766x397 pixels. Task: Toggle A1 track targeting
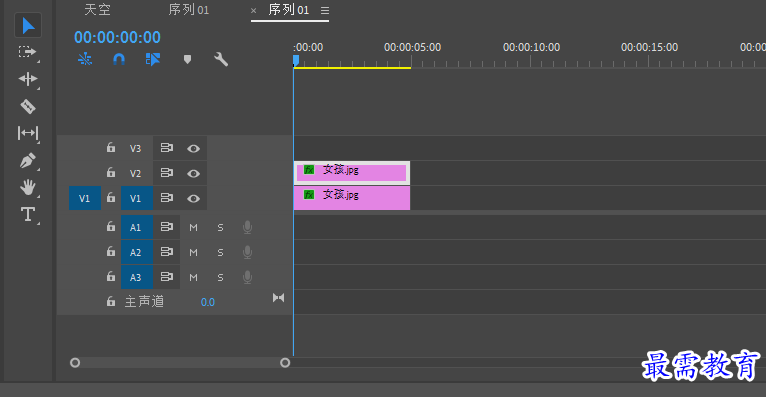click(x=137, y=227)
